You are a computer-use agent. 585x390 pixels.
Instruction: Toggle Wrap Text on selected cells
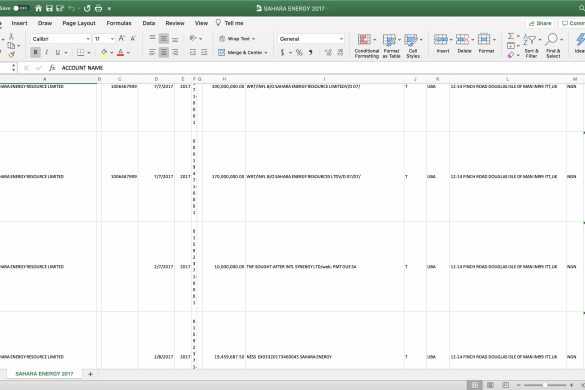[x=237, y=39]
